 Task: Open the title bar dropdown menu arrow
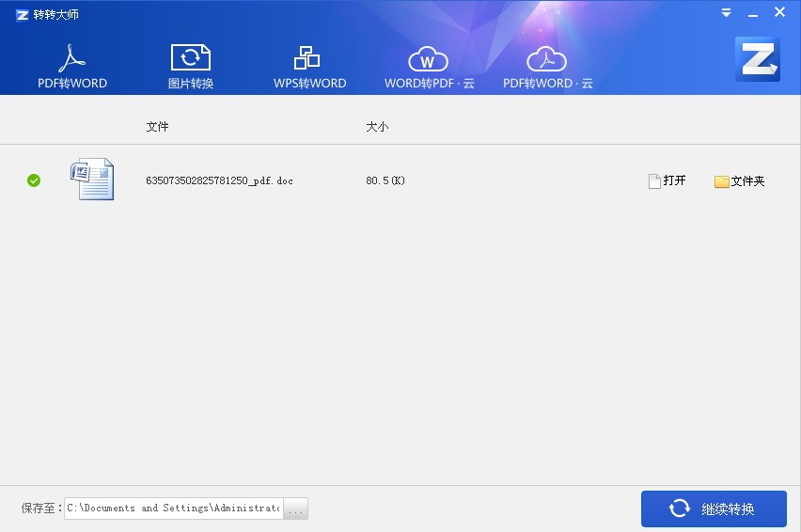(x=726, y=13)
